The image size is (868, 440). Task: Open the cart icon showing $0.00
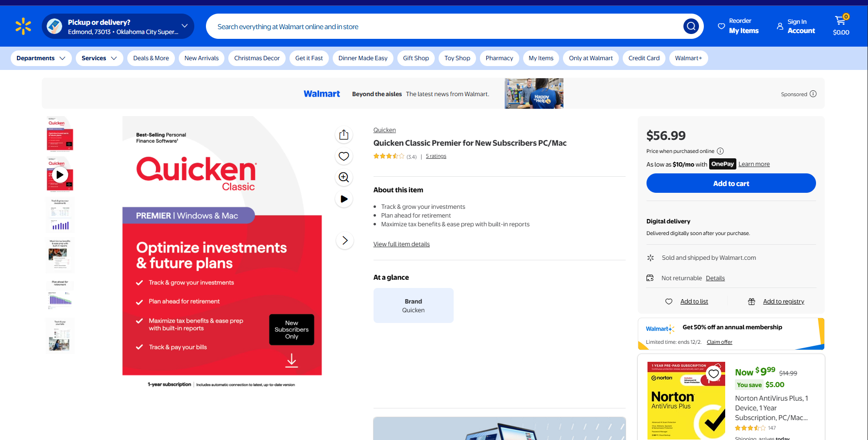[841, 26]
